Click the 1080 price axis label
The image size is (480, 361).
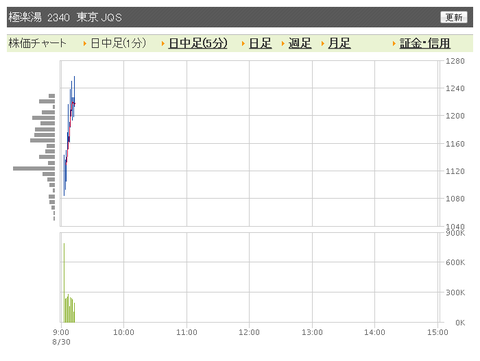click(455, 199)
